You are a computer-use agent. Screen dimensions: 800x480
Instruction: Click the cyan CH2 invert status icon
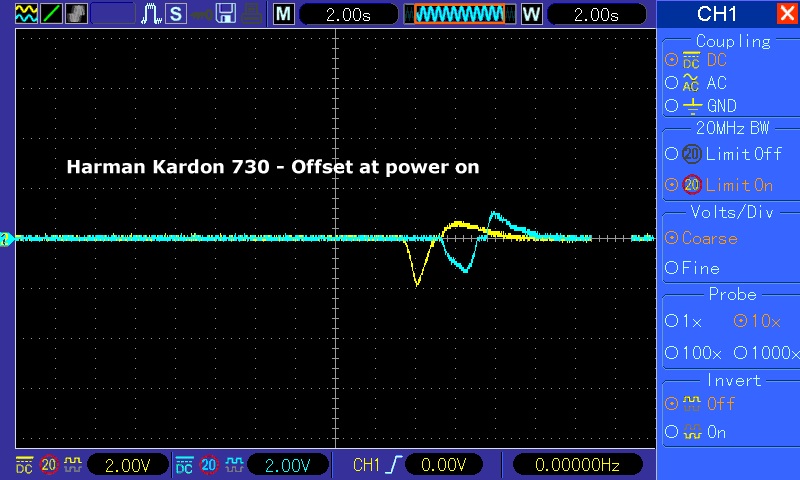pos(234,465)
